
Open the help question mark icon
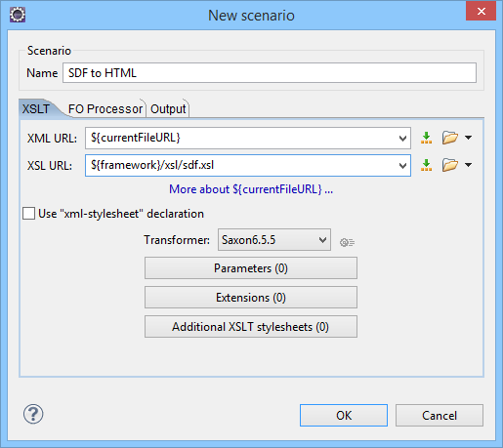point(33,414)
